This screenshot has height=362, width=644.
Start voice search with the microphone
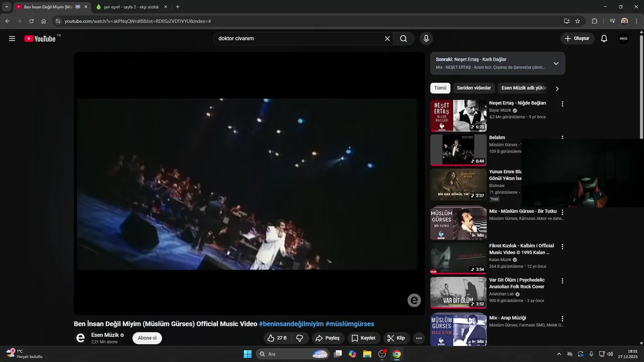coord(426,39)
